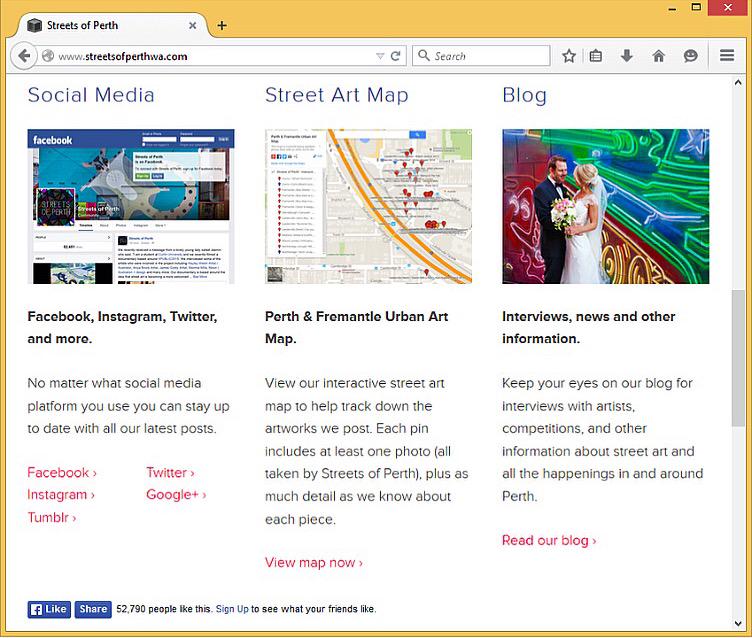Open the hamburger menu button
The width and height of the screenshot is (752, 638).
point(727,56)
